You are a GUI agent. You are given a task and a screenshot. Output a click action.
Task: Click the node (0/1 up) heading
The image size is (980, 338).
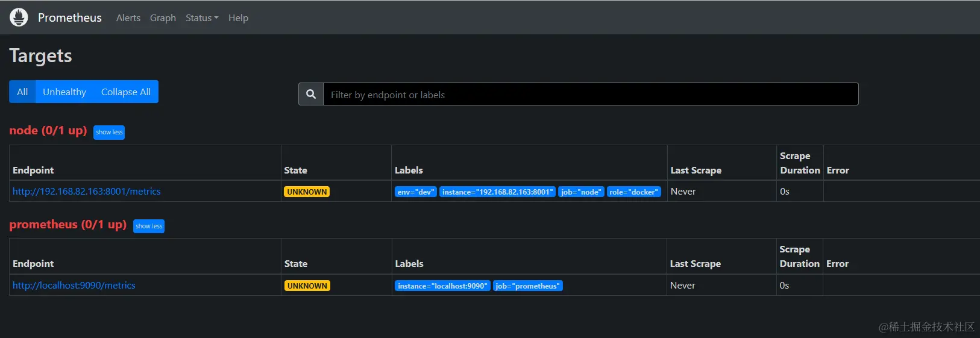pyautogui.click(x=48, y=130)
